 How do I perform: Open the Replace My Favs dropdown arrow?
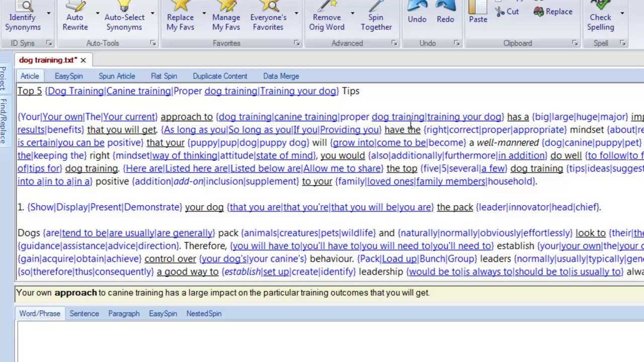pos(204,13)
